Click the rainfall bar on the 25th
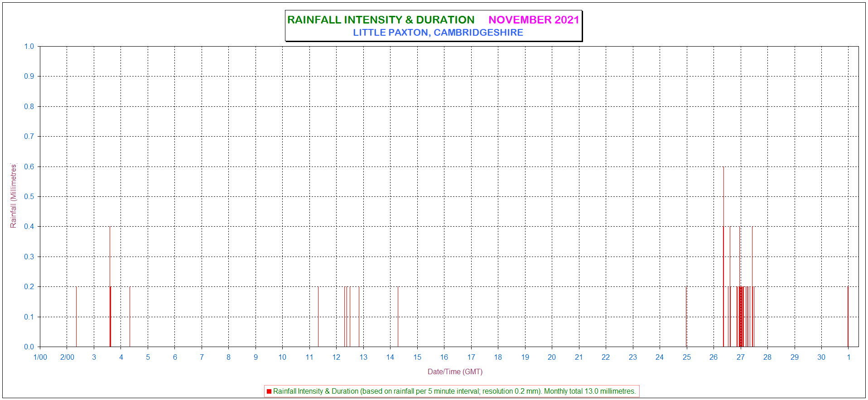The width and height of the screenshot is (868, 400). (x=686, y=317)
